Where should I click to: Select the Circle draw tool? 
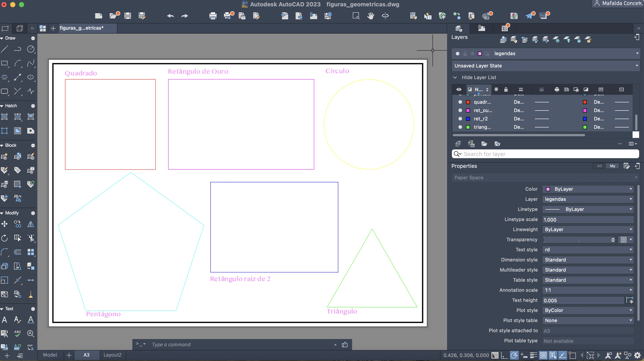pos(31,49)
